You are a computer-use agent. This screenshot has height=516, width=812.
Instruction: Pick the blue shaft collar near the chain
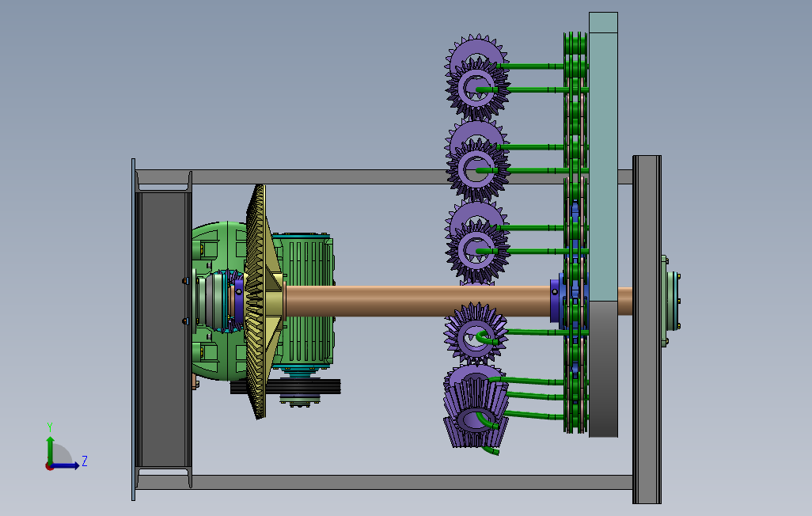point(555,301)
